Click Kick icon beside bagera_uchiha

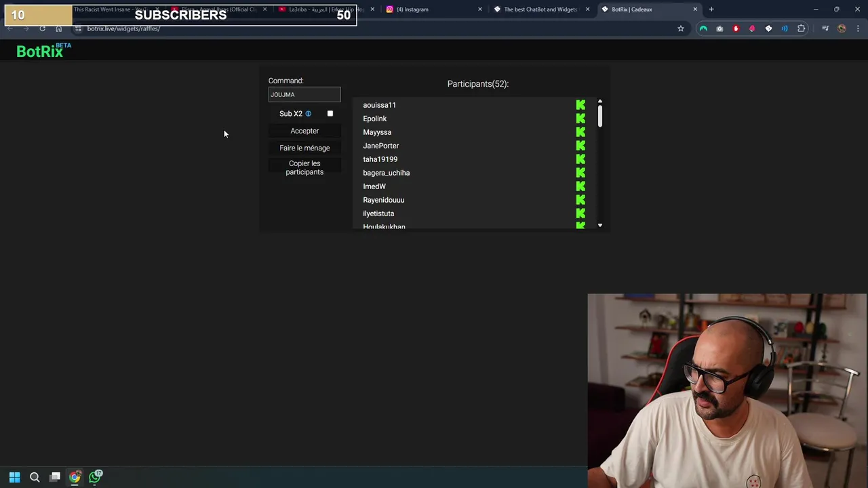(580, 173)
